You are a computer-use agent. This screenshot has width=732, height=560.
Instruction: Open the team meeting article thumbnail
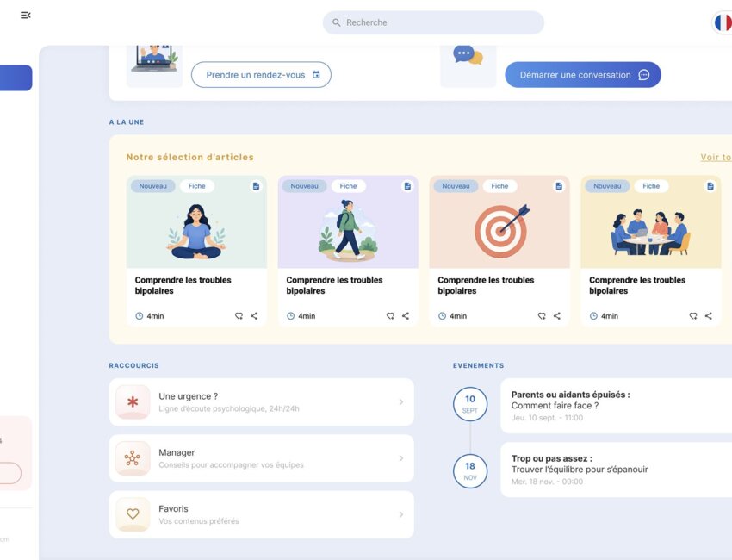[x=651, y=222]
